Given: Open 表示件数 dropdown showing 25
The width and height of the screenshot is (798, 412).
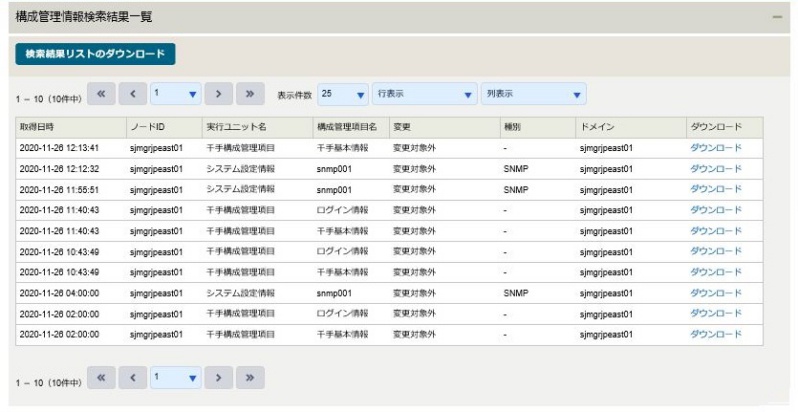Looking at the screenshot, I should pos(343,94).
